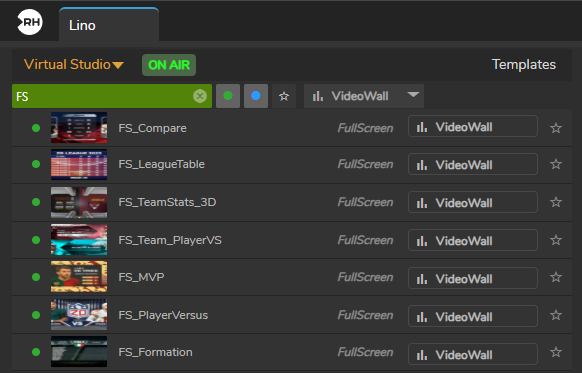Viewport: 582px width, 373px height.
Task: Clear the FS search text
Action: [x=200, y=96]
